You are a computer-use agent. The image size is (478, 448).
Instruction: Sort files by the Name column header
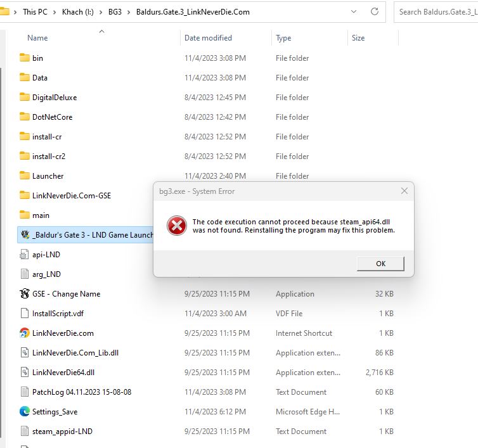(37, 38)
